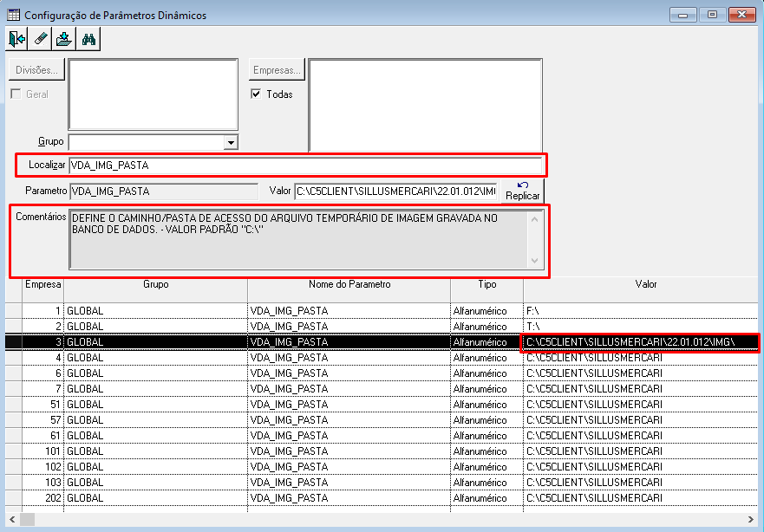Viewport: 764px width, 532px height.
Task: Click the Localizar search field
Action: coord(306,165)
